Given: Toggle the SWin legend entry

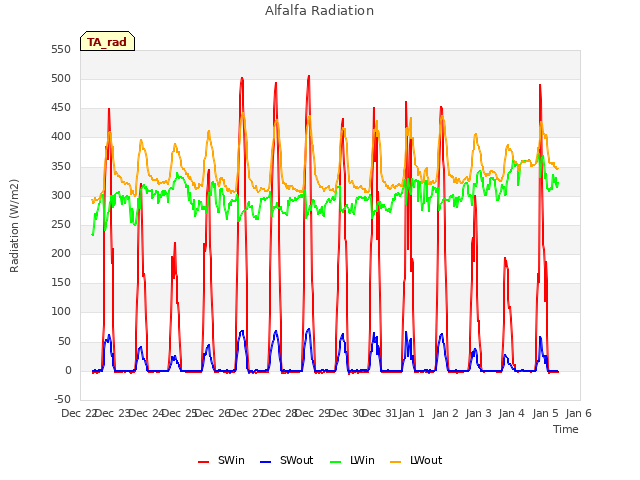Looking at the screenshot, I should 221,460.
